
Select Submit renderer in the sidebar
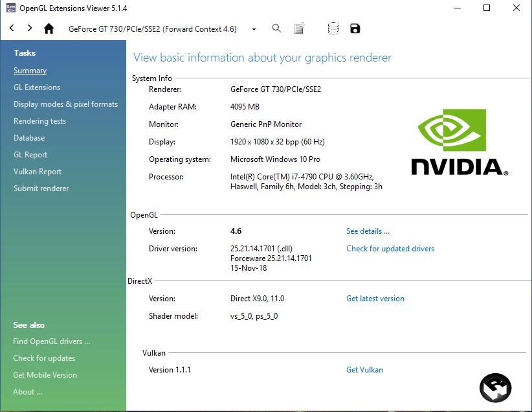41,189
